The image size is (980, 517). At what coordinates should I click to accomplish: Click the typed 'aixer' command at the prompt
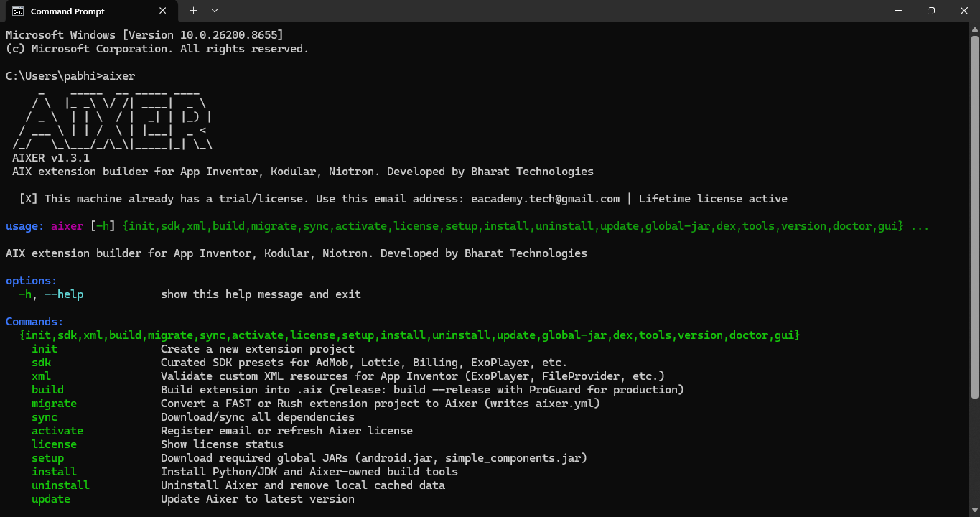coord(118,76)
